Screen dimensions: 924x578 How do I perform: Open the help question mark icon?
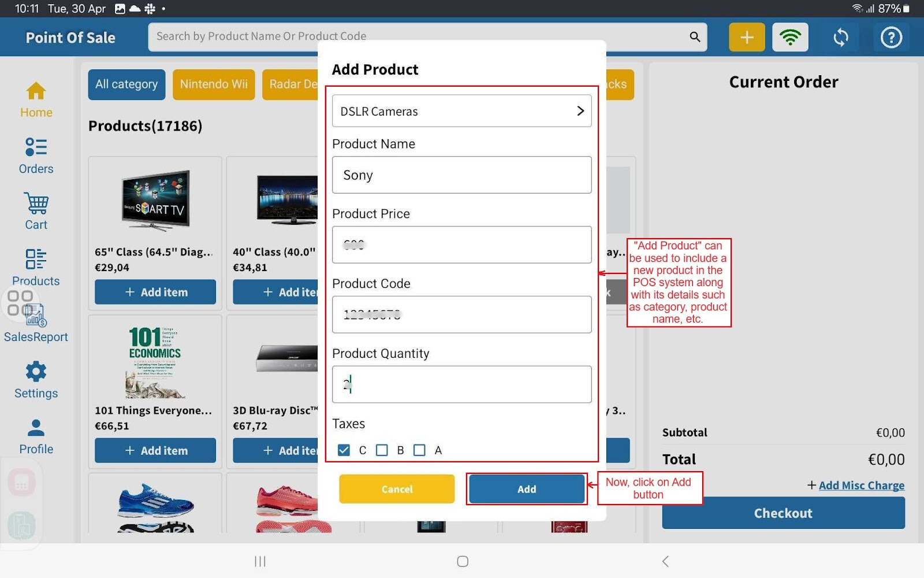[891, 38]
